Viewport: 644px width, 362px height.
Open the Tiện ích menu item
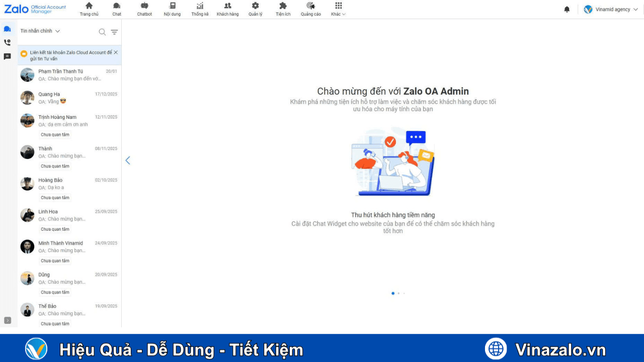point(283,9)
